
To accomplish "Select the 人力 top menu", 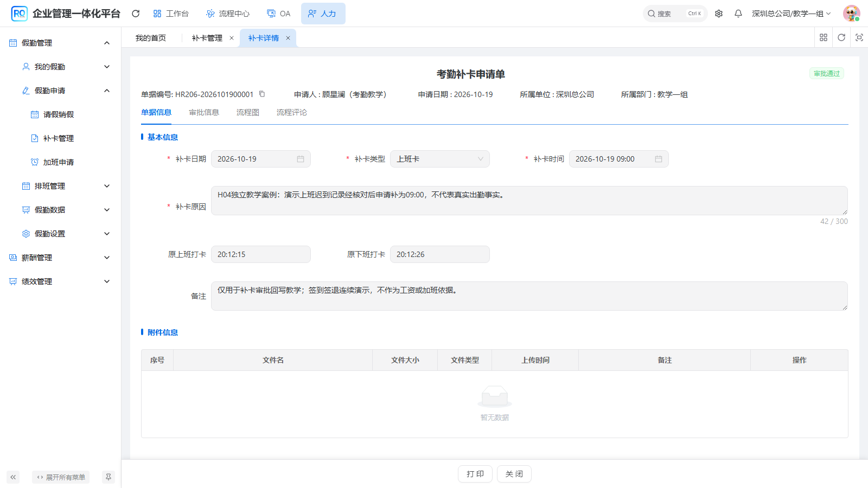I will (x=323, y=14).
